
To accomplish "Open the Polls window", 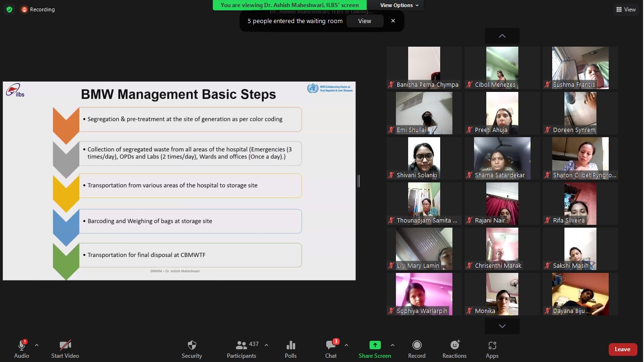I will [291, 349].
